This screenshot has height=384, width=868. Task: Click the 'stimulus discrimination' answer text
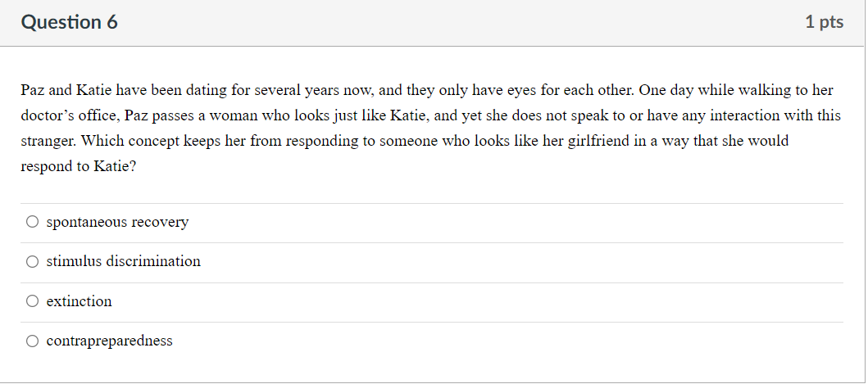point(124,261)
